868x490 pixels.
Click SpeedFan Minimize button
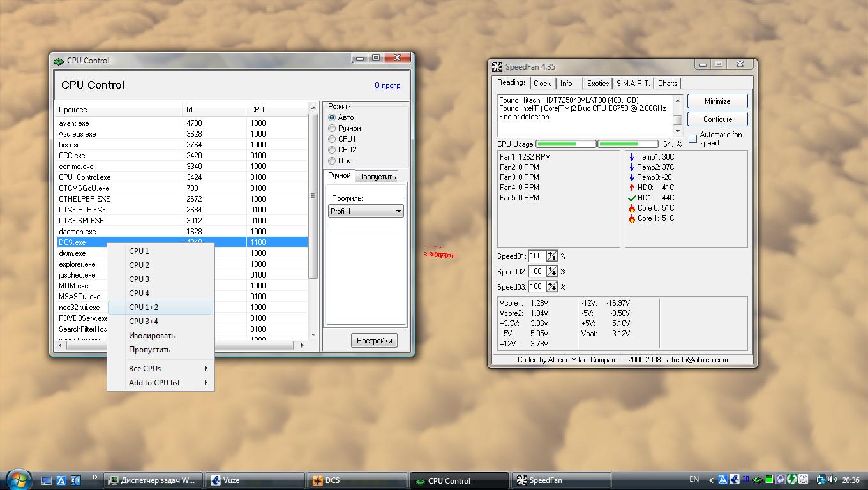point(717,101)
